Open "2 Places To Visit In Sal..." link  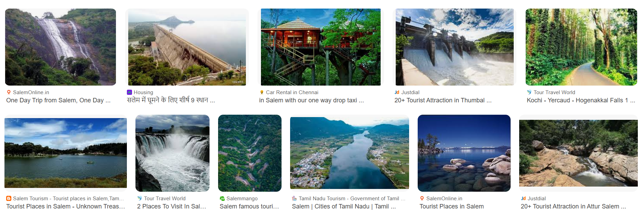(171, 206)
